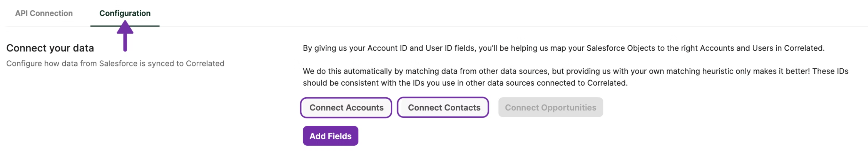This screenshot has height=152, width=868.
Task: Click the "Connect your data" heading
Action: (x=50, y=48)
